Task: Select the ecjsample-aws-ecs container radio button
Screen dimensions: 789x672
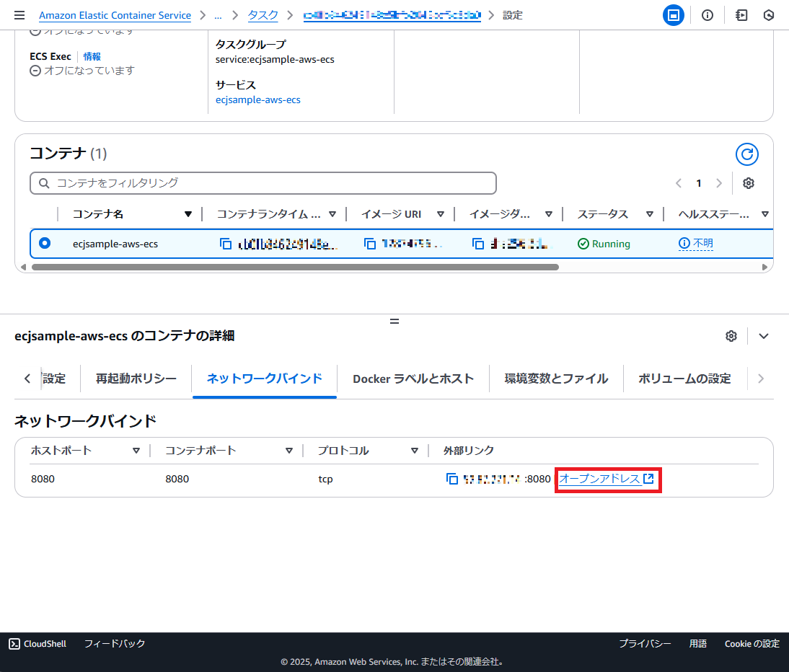Action: (x=45, y=244)
